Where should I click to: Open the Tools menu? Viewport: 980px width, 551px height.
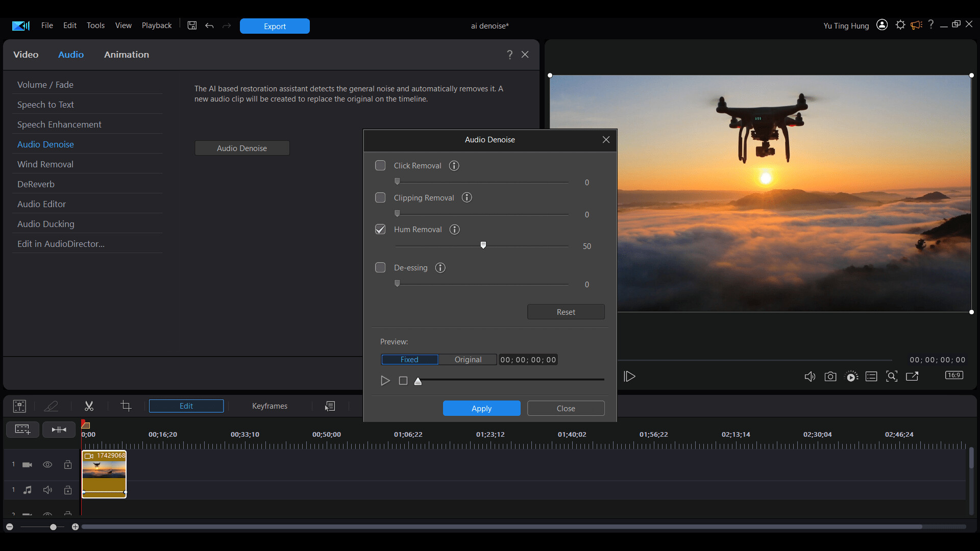(x=95, y=25)
